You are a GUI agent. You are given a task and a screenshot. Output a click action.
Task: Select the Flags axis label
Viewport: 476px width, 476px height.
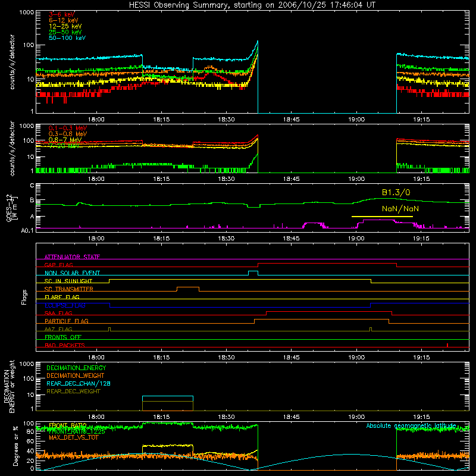pos(24,297)
